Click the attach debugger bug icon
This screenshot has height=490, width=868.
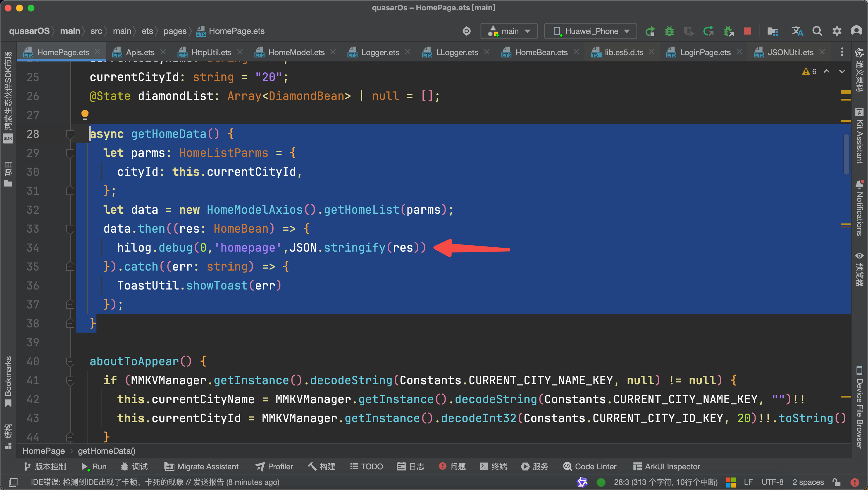coord(728,31)
